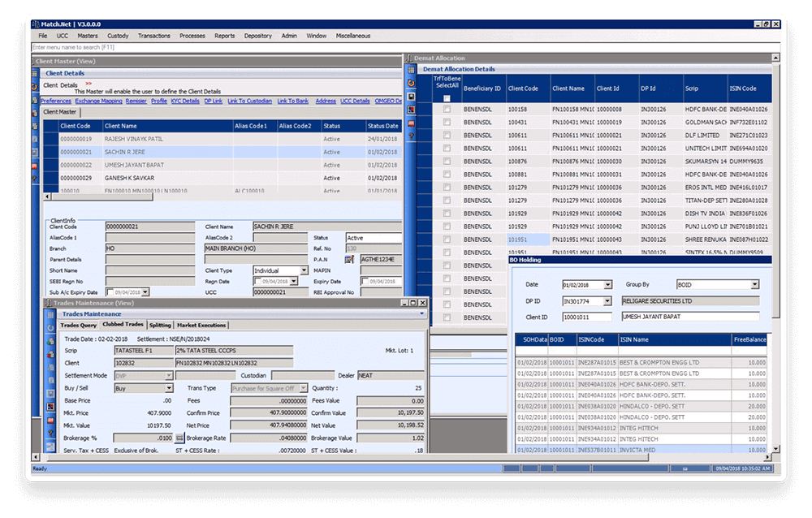The width and height of the screenshot is (812, 518).
Task: Click red delete-record icon in Trades Maintenance sidebar
Action: coord(50,354)
